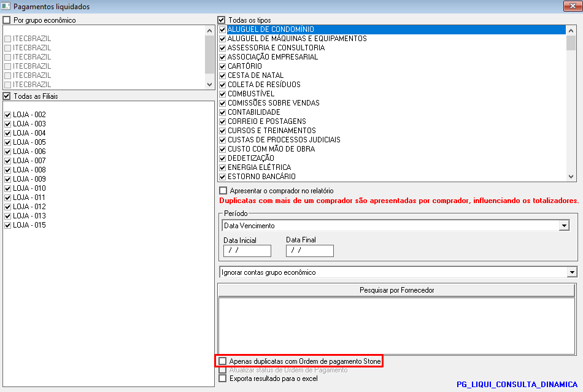583x392 pixels.
Task: Toggle LOJA - 007 checkbox
Action: (x=8, y=161)
